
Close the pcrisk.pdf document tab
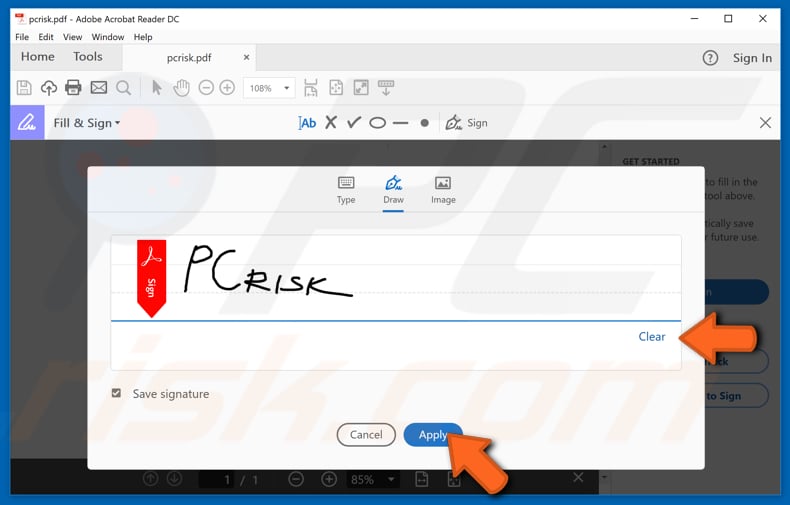coord(246,57)
